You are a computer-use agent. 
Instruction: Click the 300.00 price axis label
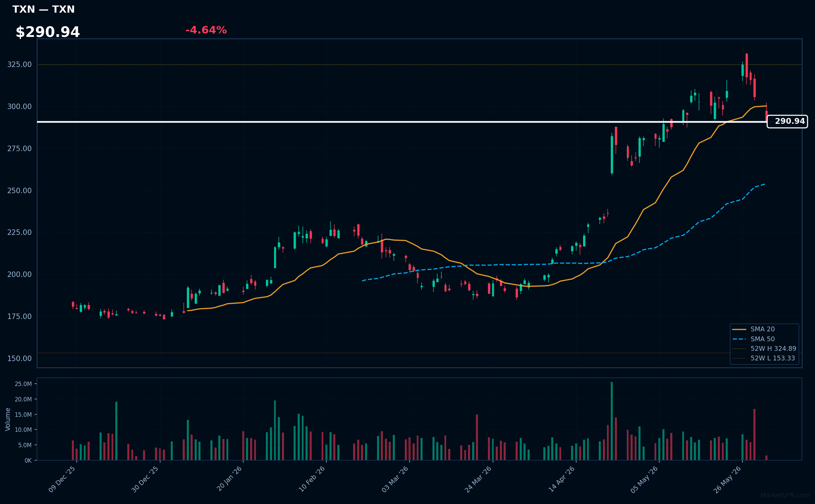click(20, 106)
